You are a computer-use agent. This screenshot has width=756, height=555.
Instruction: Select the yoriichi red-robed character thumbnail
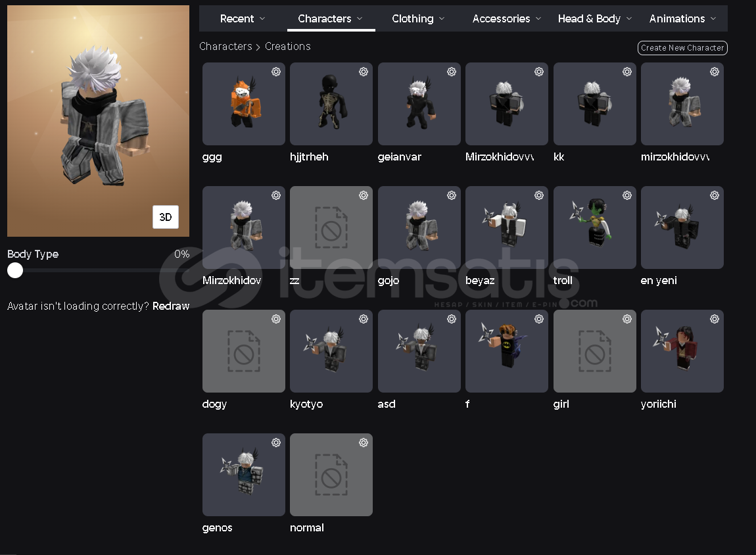[682, 351]
